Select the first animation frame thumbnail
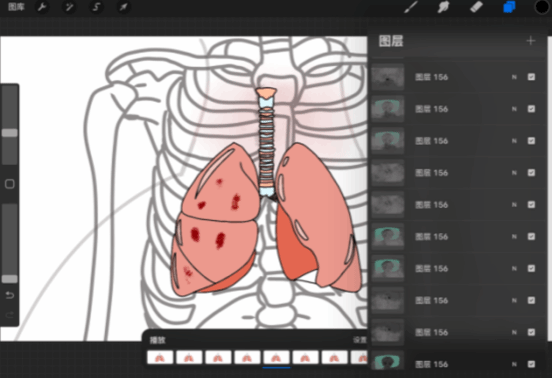The image size is (552, 378). (x=160, y=358)
